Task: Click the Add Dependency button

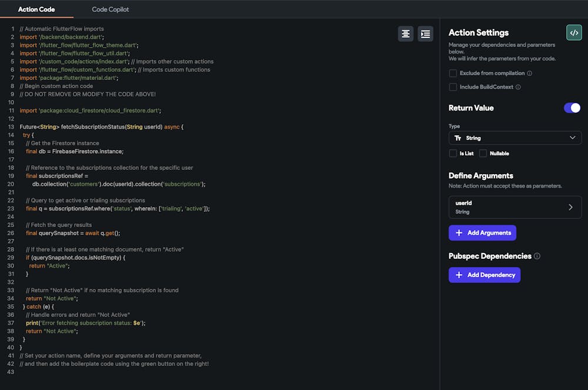Action: pos(484,275)
